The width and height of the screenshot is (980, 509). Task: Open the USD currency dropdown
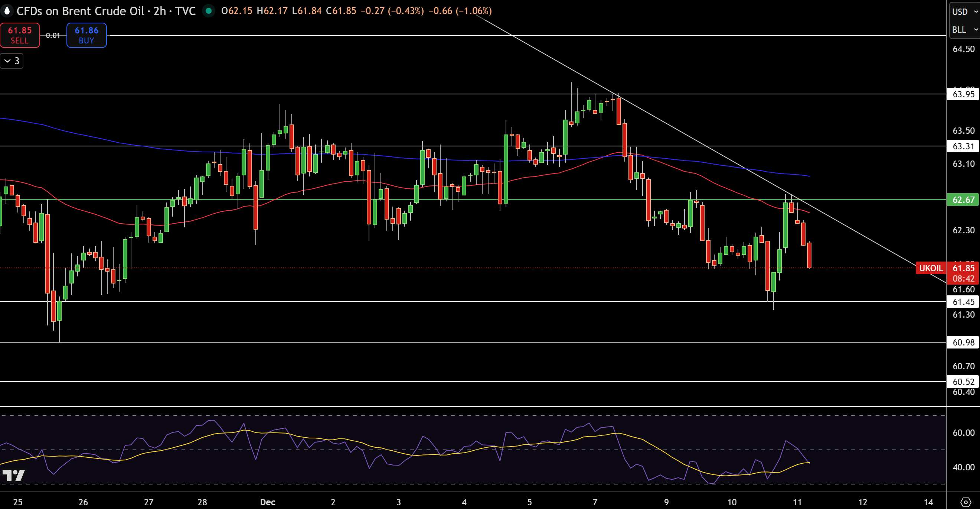(x=963, y=11)
